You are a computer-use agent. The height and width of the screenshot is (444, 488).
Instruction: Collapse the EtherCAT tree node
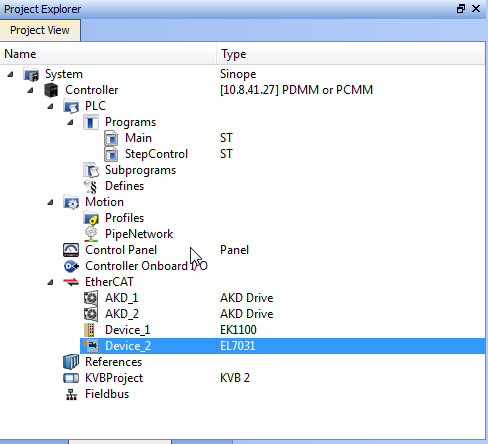coord(50,282)
